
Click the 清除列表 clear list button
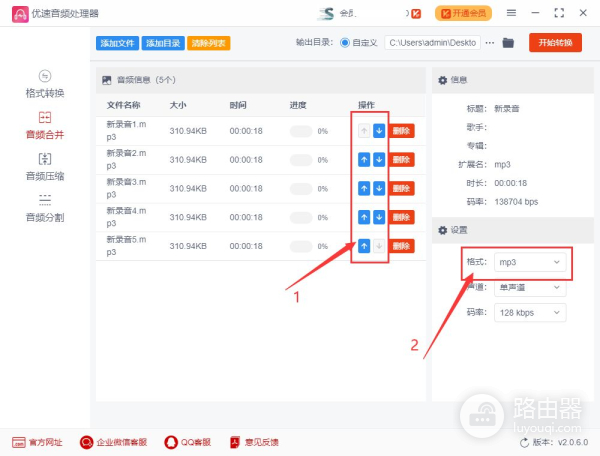209,43
